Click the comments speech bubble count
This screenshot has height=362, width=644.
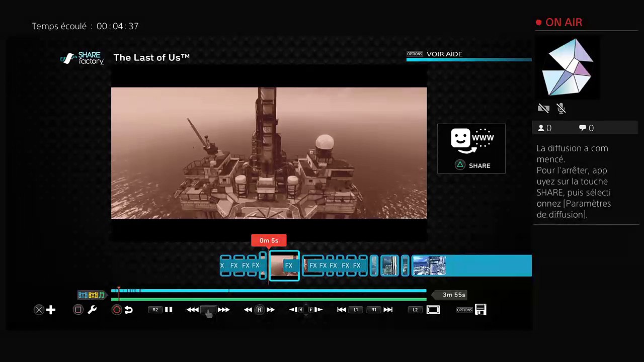coord(586,128)
